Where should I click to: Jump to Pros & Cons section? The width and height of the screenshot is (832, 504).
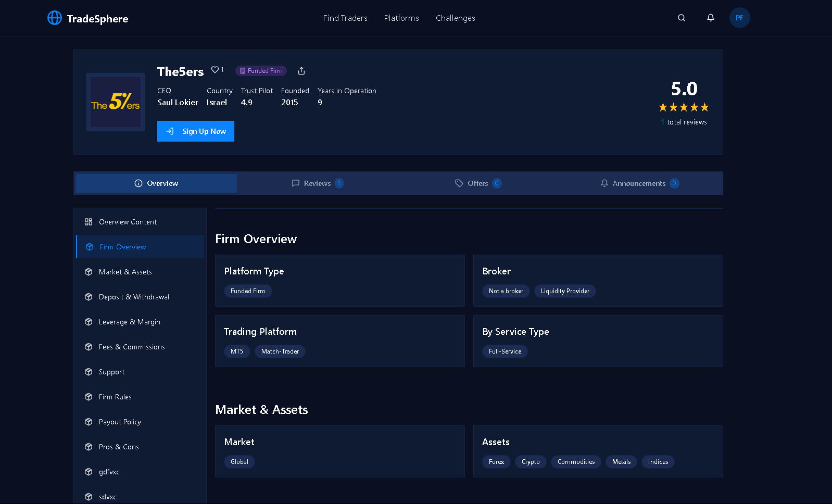(140, 447)
